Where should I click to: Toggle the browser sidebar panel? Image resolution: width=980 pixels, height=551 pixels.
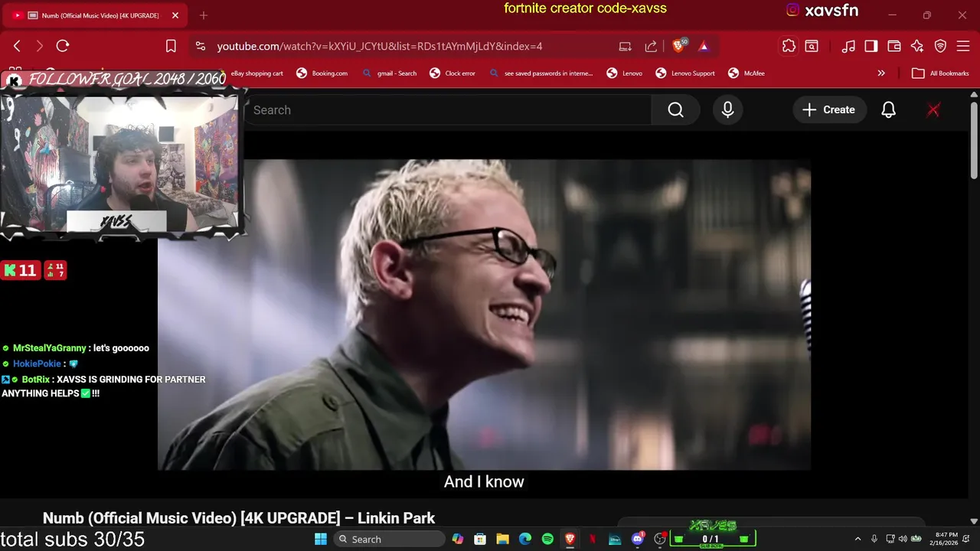[871, 46]
